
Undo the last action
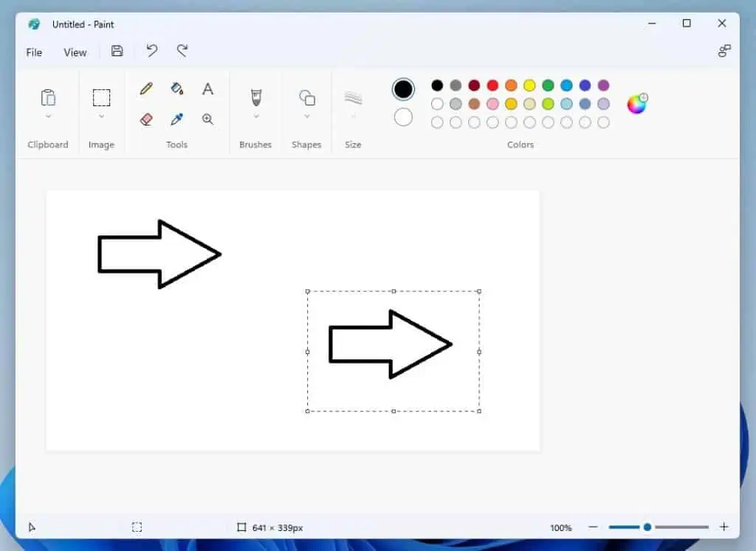tap(151, 51)
